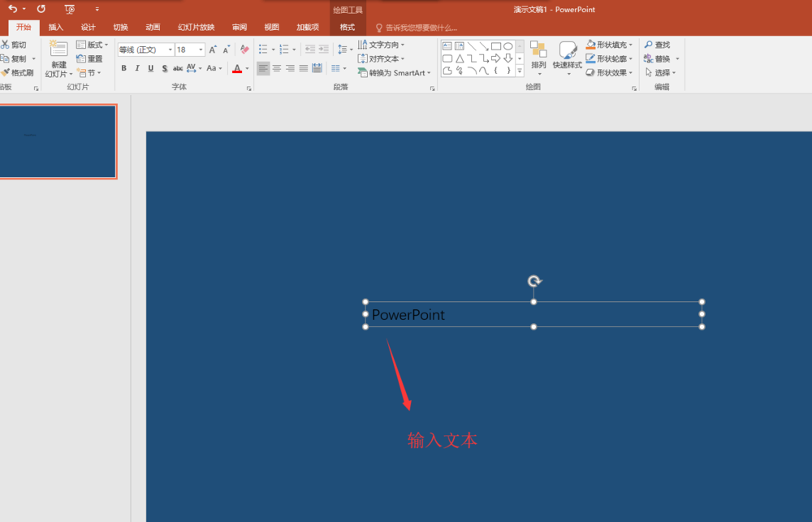Toggle Justify alignment paragraph button
The image size is (812, 522).
304,68
